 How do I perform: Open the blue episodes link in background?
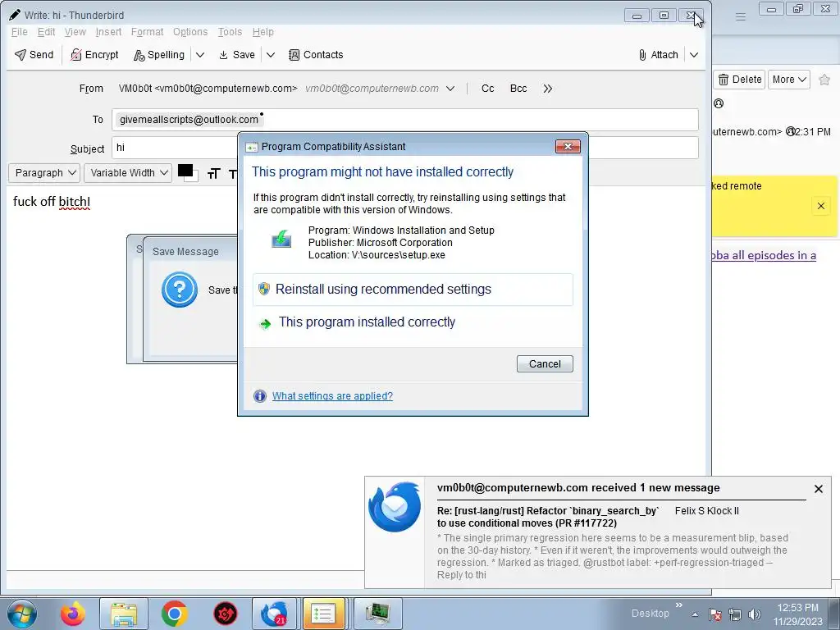tap(764, 256)
